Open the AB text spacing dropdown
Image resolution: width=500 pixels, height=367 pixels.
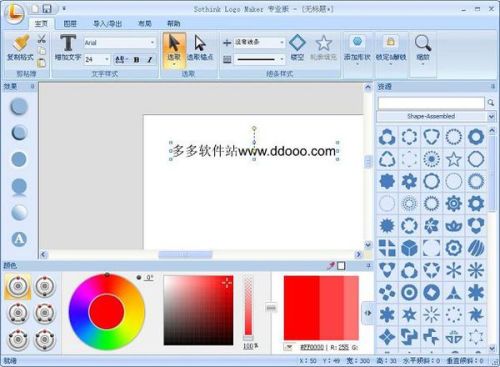click(121, 60)
